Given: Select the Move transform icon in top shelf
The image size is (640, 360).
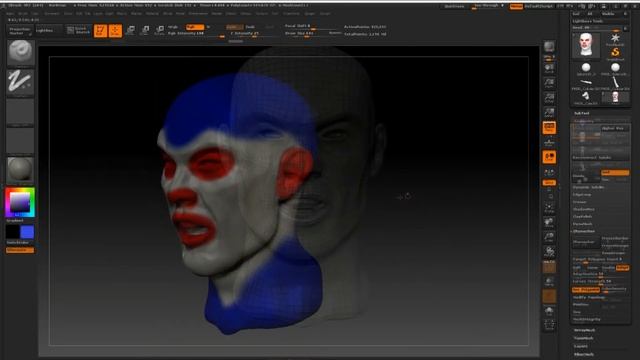Looking at the screenshot, I should (130, 31).
